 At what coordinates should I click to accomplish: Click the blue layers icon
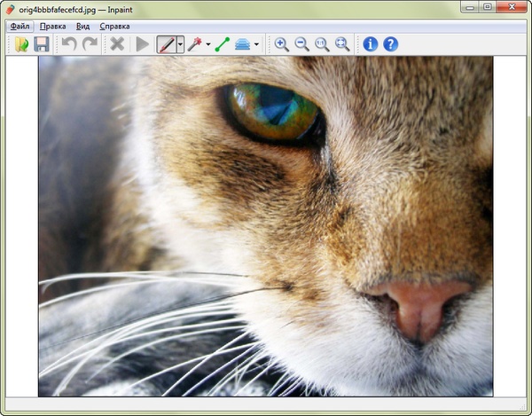coord(242,43)
